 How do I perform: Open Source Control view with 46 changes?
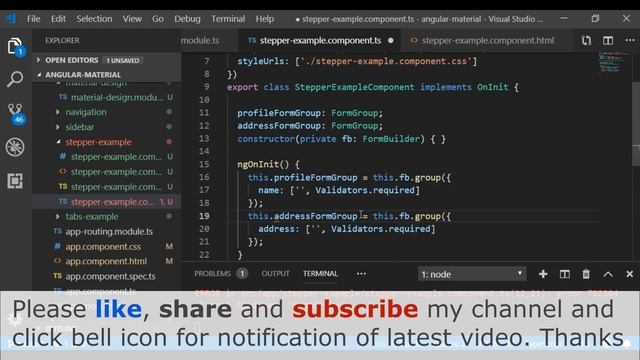coord(16,113)
